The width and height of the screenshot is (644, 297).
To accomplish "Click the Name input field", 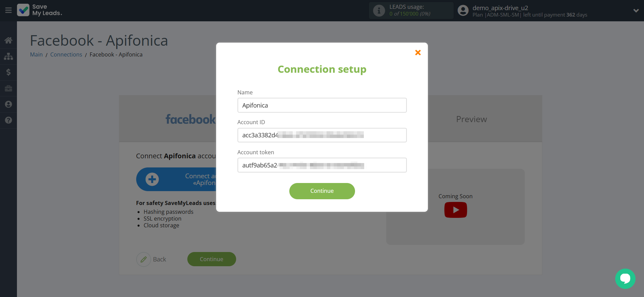I will [322, 105].
